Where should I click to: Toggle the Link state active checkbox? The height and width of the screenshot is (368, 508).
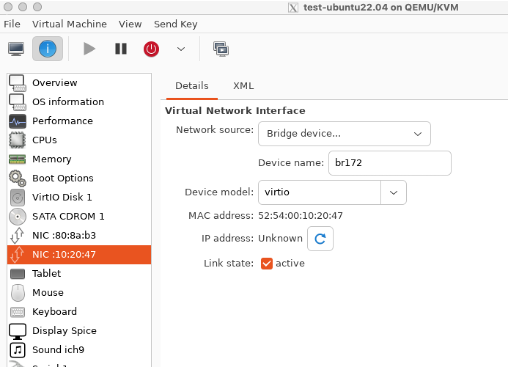click(x=267, y=263)
